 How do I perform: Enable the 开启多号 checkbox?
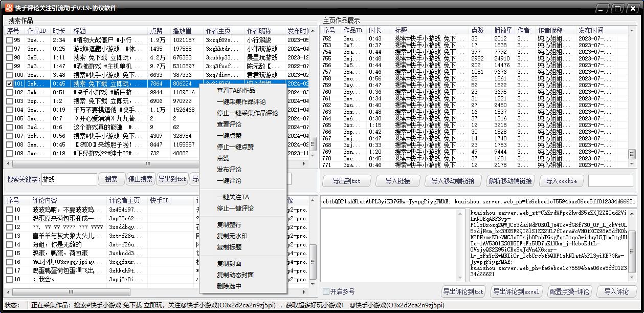(x=325, y=291)
